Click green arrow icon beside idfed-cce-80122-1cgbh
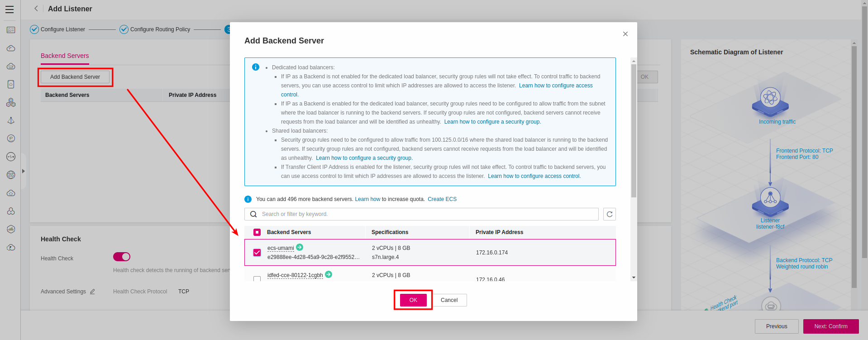This screenshot has height=340, width=868. point(329,274)
